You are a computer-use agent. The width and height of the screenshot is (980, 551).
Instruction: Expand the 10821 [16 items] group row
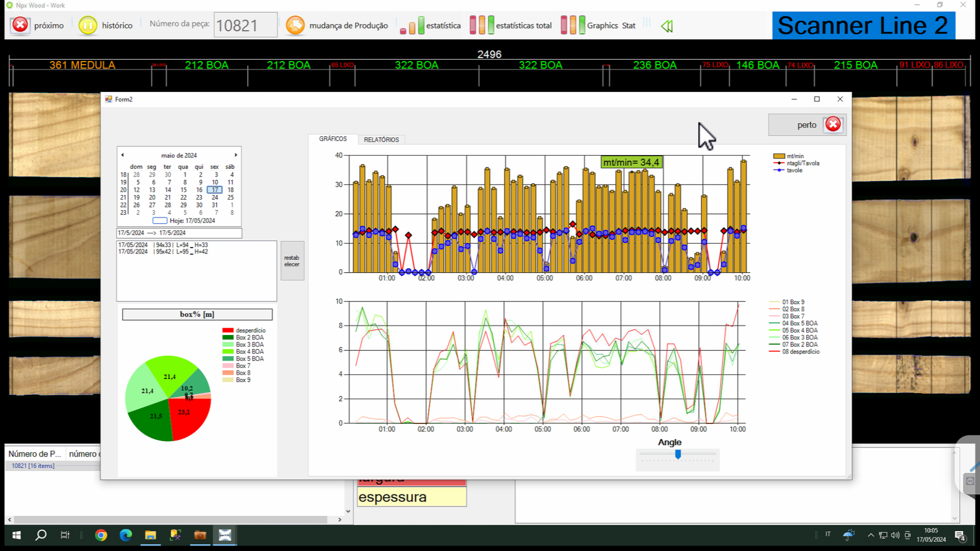(x=33, y=465)
